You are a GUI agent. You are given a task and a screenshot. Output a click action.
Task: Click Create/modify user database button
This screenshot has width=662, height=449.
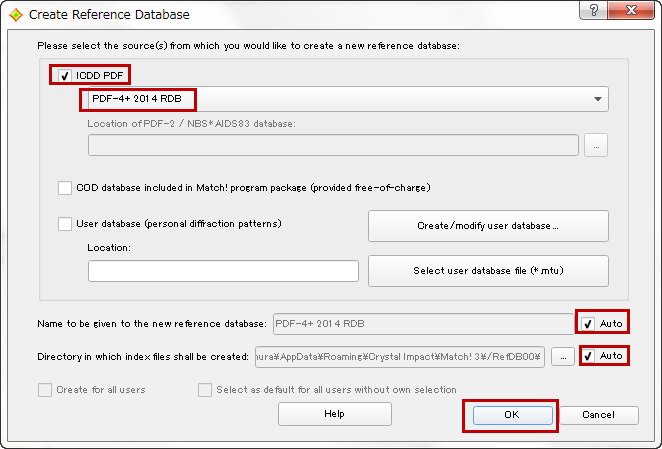pyautogui.click(x=488, y=226)
